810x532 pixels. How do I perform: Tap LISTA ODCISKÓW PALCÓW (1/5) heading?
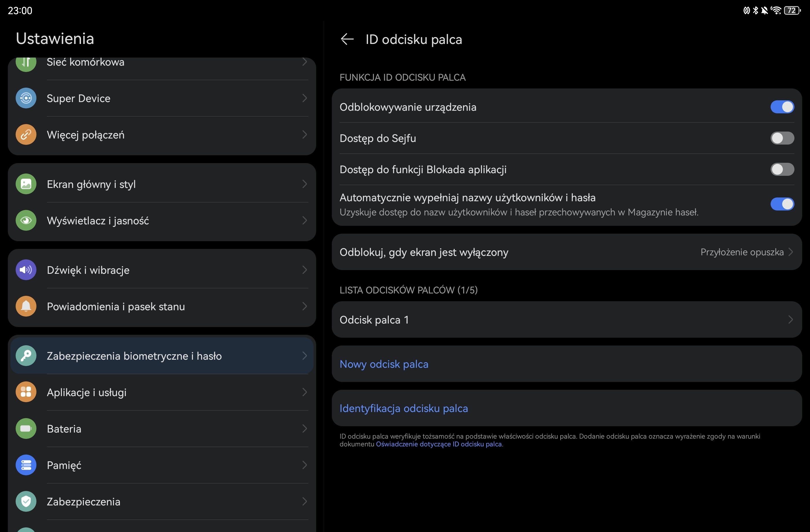coord(408,290)
